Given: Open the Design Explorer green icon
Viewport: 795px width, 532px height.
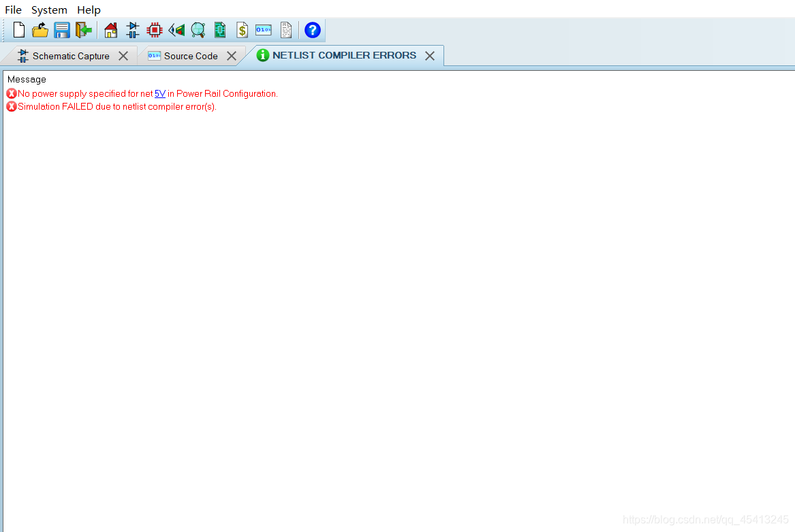Looking at the screenshot, I should click(x=220, y=31).
